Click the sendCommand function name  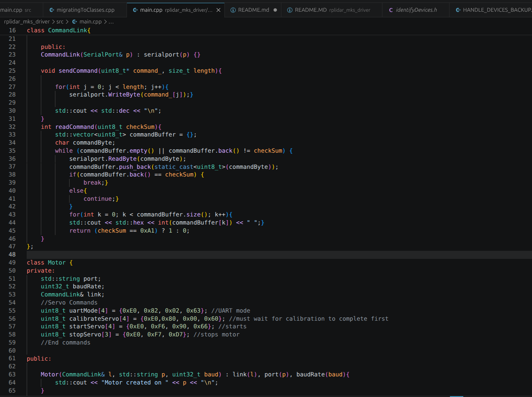point(78,71)
